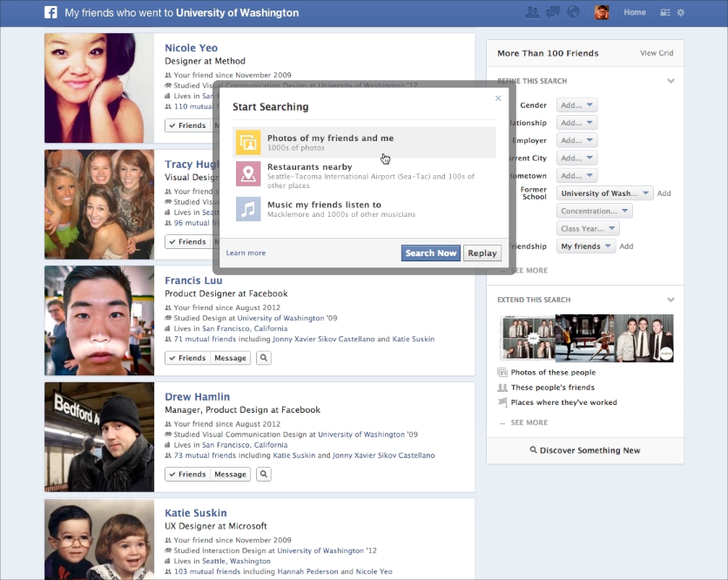The image size is (728, 580).
Task: Select Restaurants nearby suggestion
Action: click(x=365, y=175)
